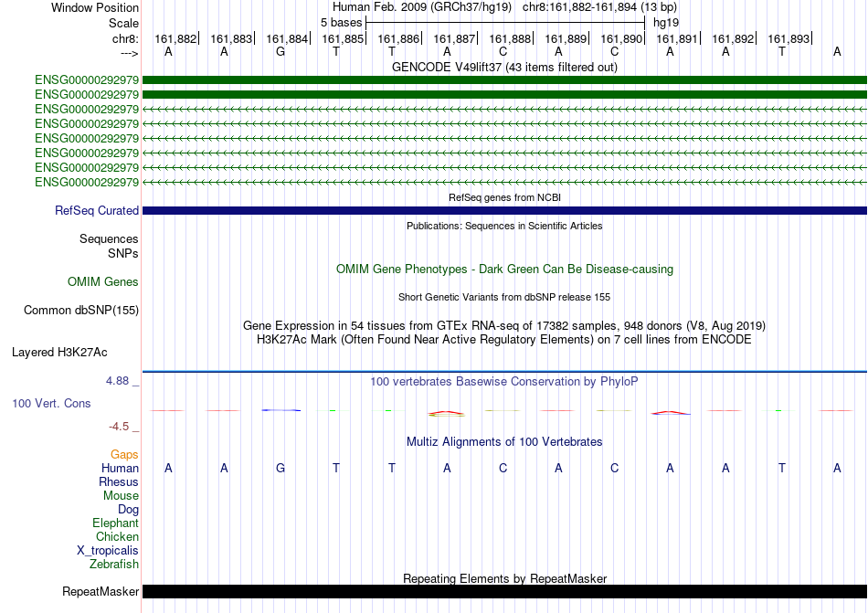Click the 5 bases scale bar text
Screen dimensions: 868x613
341,23
